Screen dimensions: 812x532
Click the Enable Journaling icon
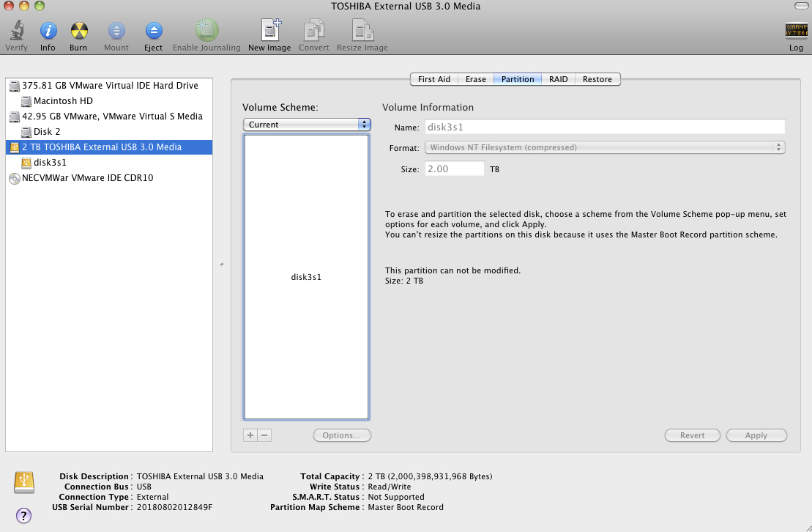(206, 30)
